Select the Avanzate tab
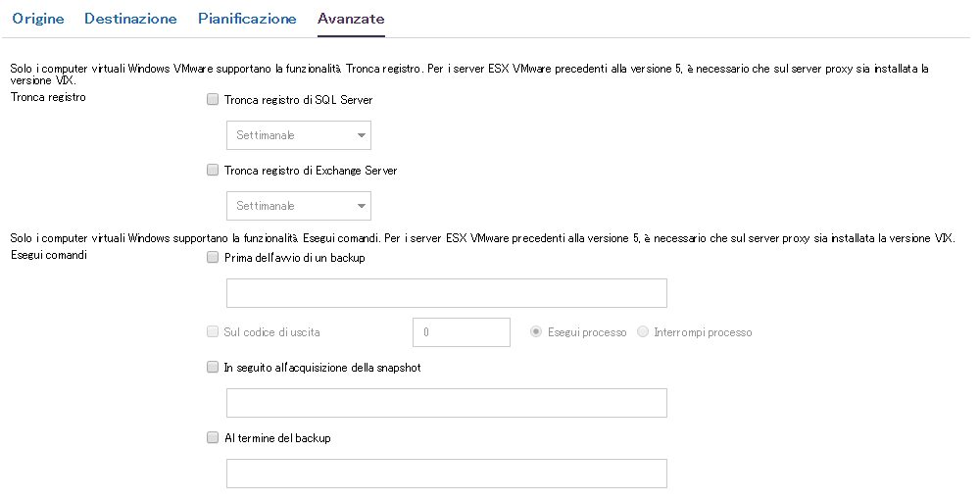Screen dimensions: 980x501 point(351,19)
